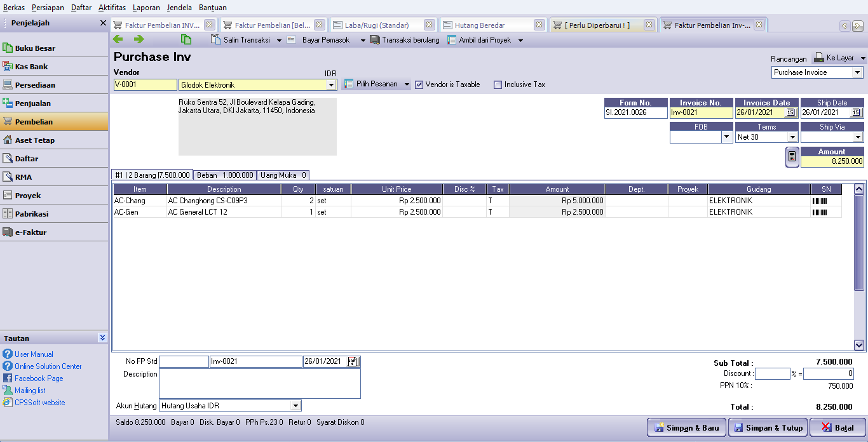Open the Akun Hutang dropdown
Screen dimensions: 868x442
click(x=295, y=406)
